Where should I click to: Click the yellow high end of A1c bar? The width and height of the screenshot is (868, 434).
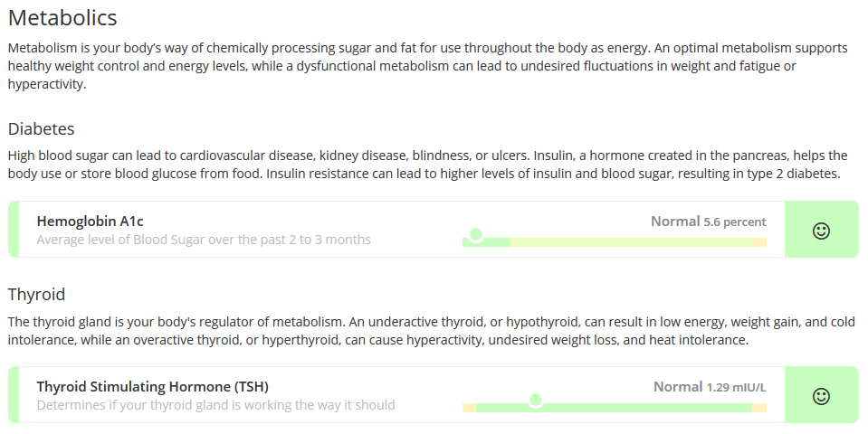759,242
